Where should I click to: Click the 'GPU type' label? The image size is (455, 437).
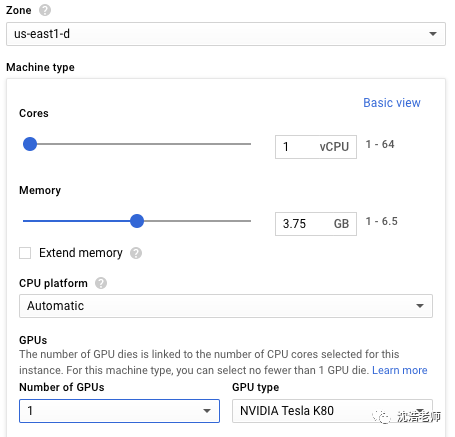coord(256,387)
